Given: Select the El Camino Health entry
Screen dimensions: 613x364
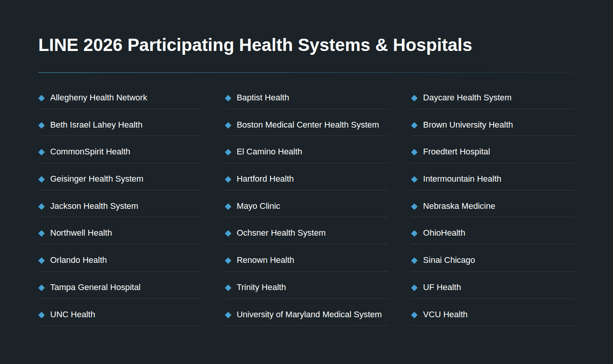Looking at the screenshot, I should pyautogui.click(x=306, y=152).
